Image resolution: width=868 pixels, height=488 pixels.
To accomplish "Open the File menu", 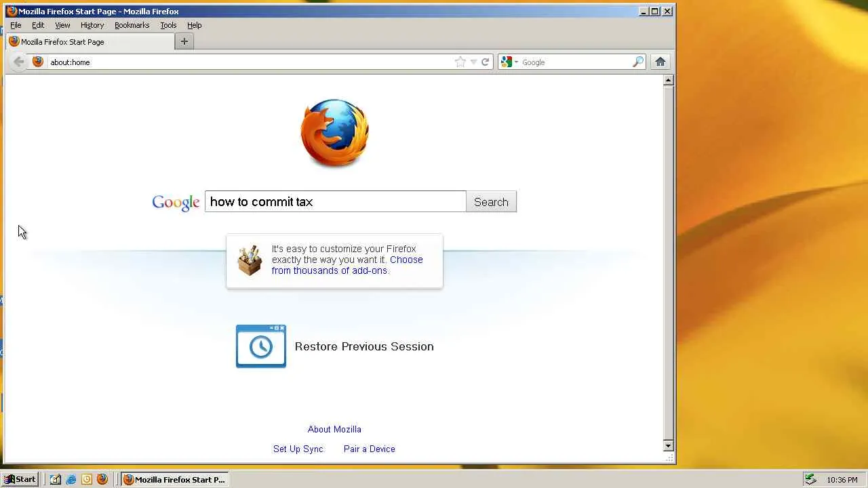I will point(16,25).
